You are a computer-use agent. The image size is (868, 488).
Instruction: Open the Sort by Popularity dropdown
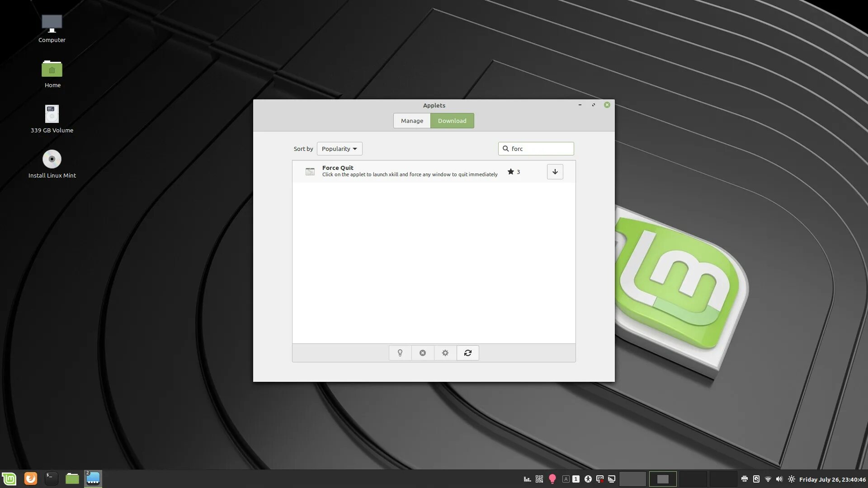click(x=340, y=149)
